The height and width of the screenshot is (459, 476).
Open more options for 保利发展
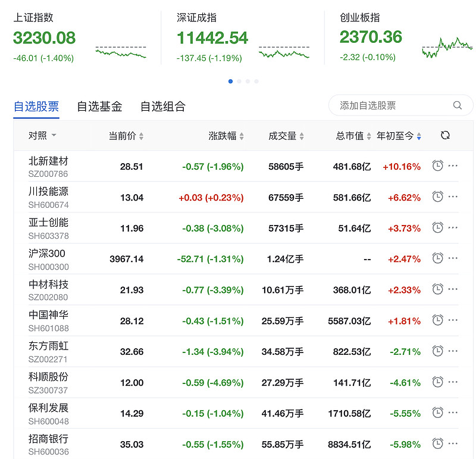pos(453,413)
